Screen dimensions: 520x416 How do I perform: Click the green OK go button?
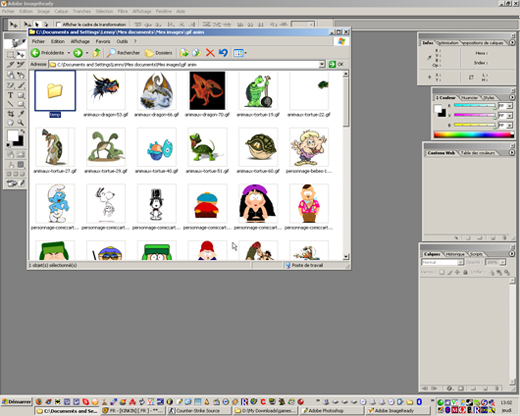coord(336,64)
